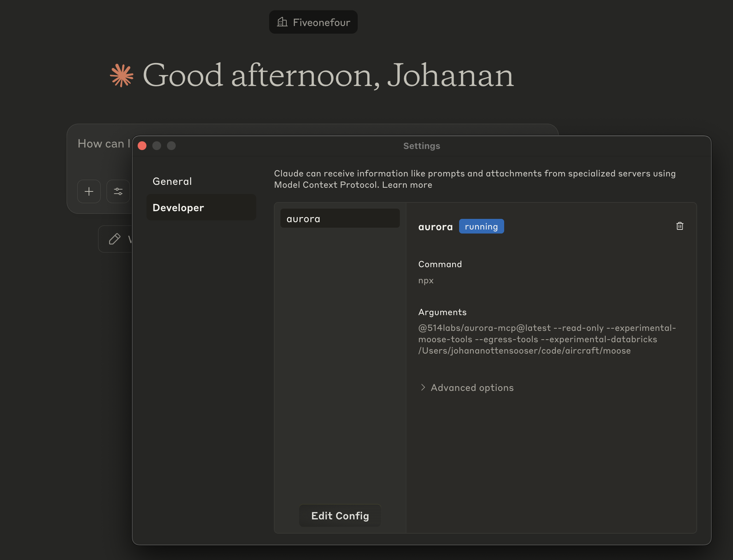Click the Good afternoon, Johanan greeting
This screenshot has width=733, height=560.
pos(328,75)
